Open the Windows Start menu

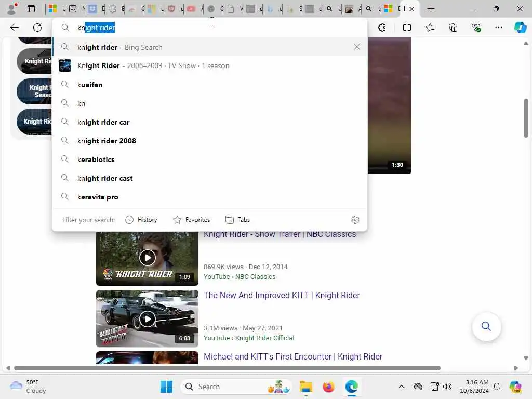(166, 387)
